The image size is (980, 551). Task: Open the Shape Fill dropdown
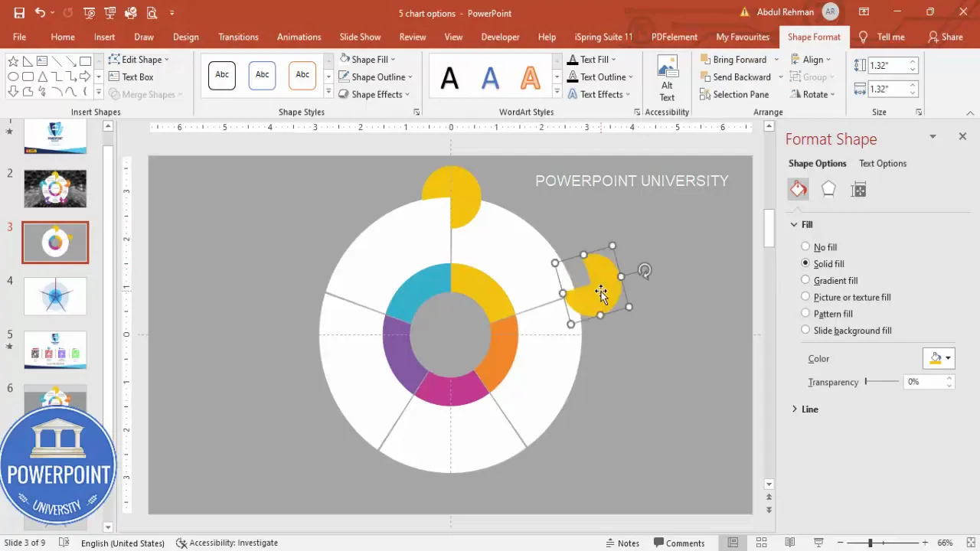point(367,59)
